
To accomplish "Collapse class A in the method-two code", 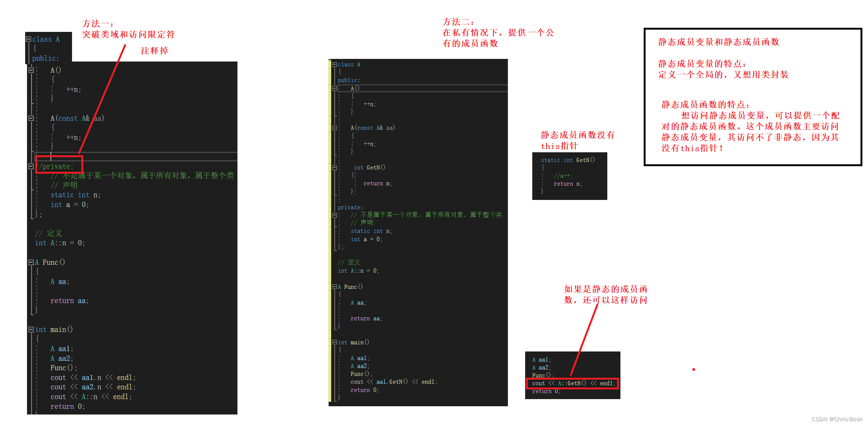I will (335, 65).
